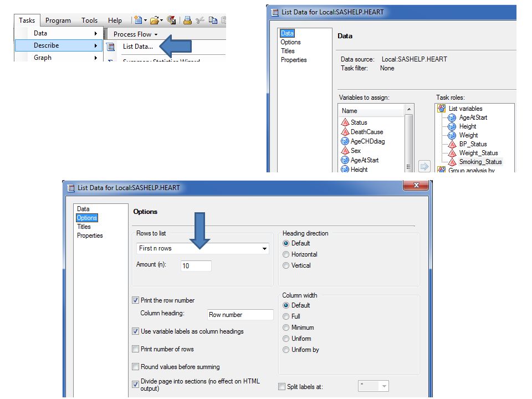The width and height of the screenshot is (532, 399).
Task: Open Properties page in Options dialog
Action: click(90, 236)
